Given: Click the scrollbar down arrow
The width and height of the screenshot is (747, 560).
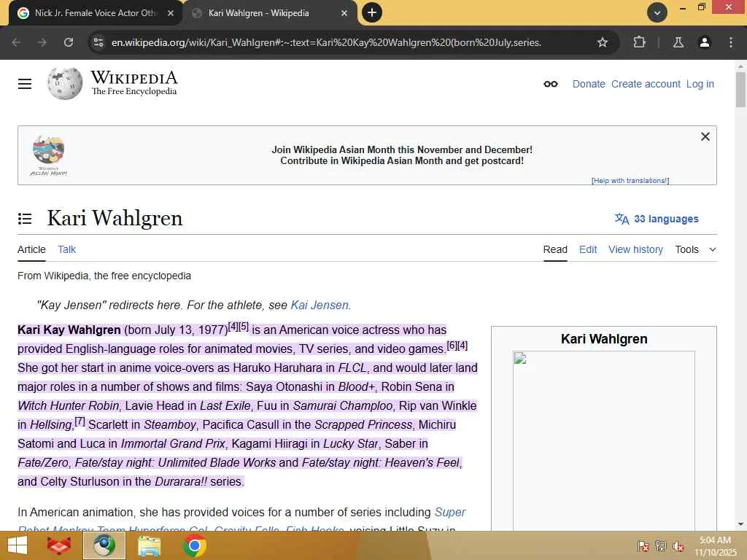Looking at the screenshot, I should tap(740, 524).
